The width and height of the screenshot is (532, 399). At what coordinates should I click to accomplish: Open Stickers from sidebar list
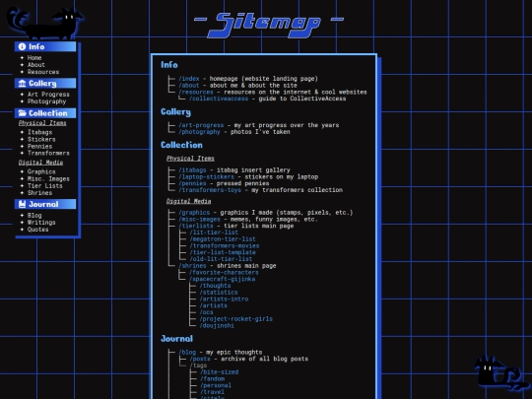[x=41, y=140]
